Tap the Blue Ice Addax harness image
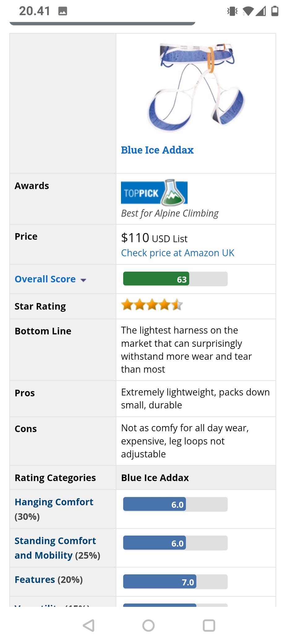 point(196,87)
